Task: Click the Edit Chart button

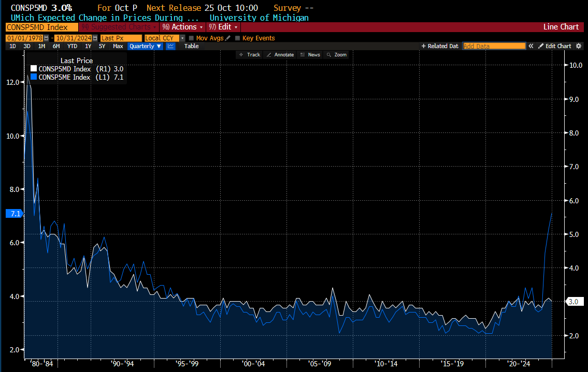Action: (555, 46)
